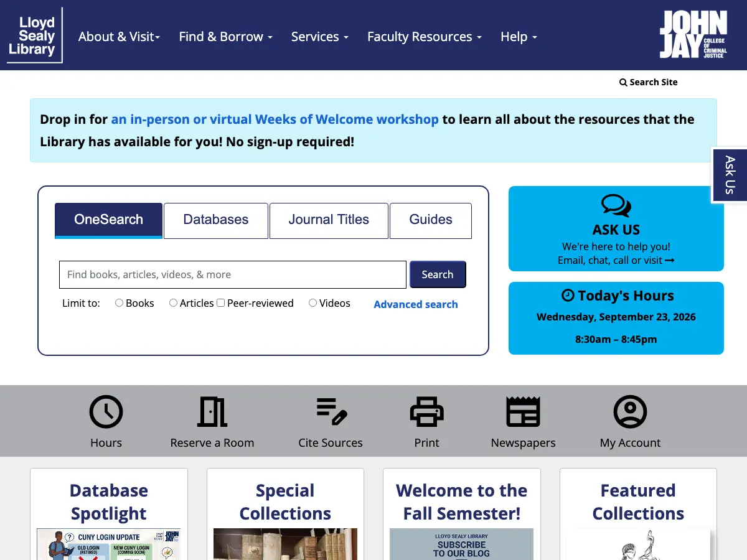Open the Subscribe to Our Blog image

coord(461,544)
